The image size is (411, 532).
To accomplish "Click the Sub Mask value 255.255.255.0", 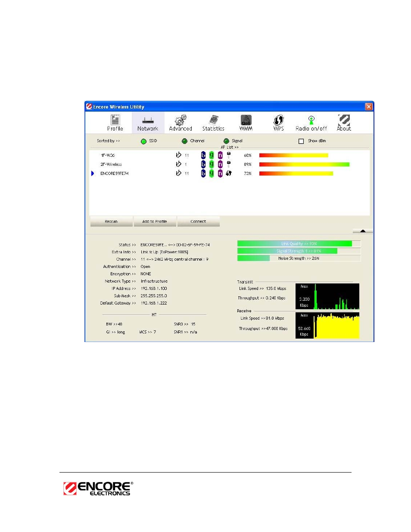I will tap(154, 296).
